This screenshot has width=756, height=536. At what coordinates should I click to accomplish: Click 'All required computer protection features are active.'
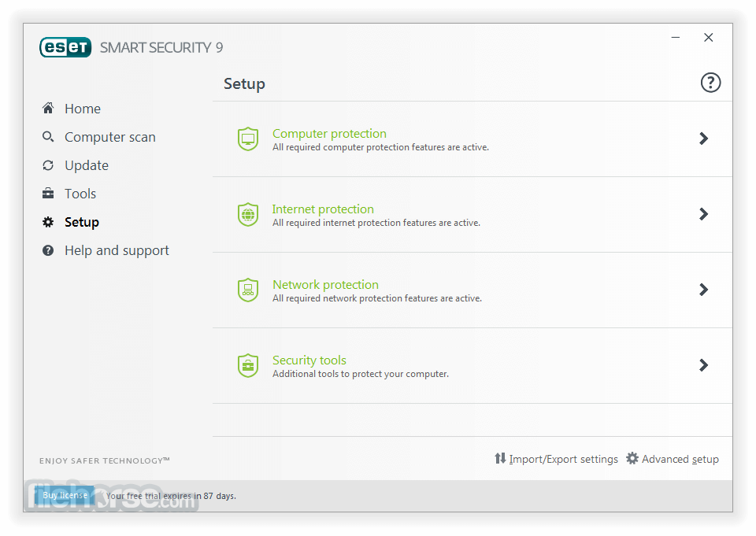click(x=380, y=147)
